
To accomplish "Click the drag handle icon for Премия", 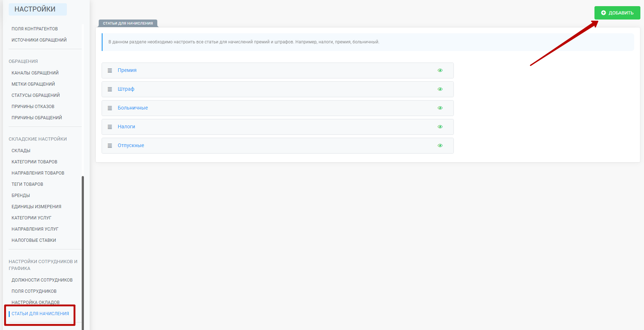I will pos(110,70).
